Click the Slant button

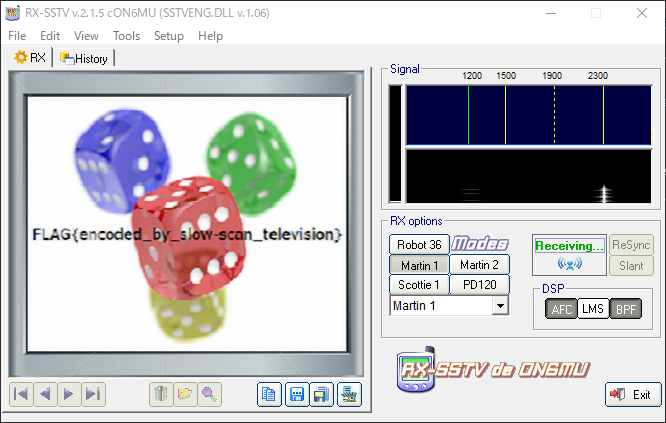click(x=631, y=266)
